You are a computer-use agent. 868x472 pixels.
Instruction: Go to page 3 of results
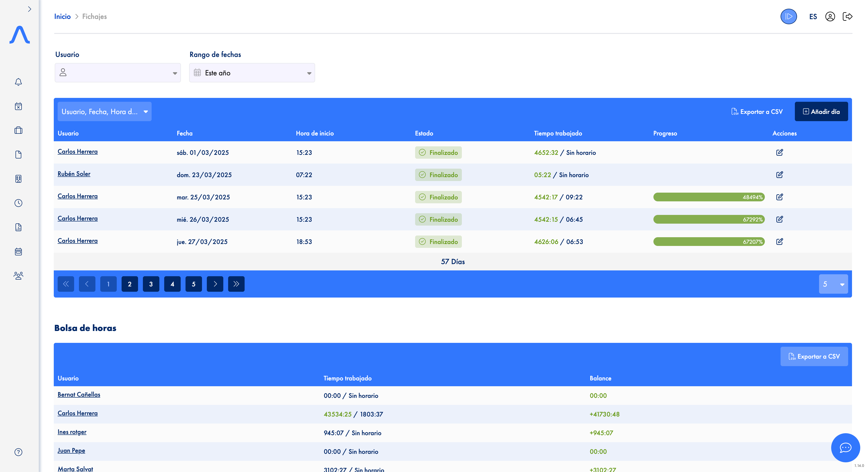[x=151, y=284]
